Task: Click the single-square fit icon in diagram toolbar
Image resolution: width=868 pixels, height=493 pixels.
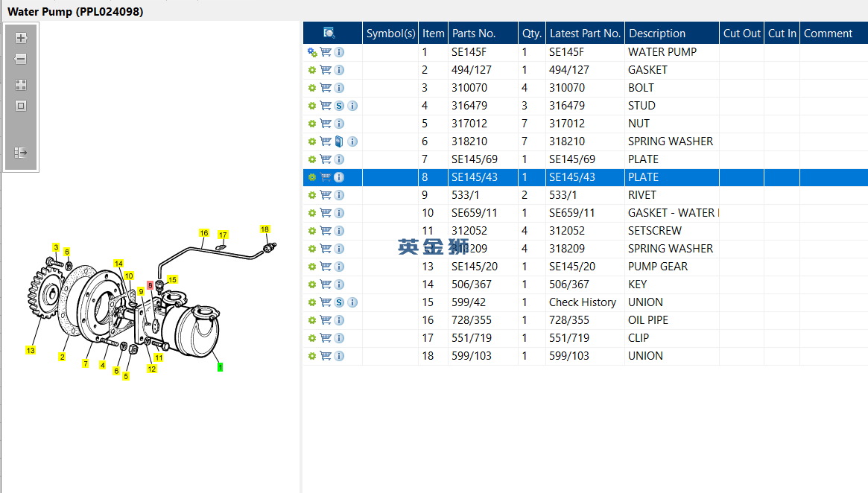Action: pyautogui.click(x=20, y=106)
